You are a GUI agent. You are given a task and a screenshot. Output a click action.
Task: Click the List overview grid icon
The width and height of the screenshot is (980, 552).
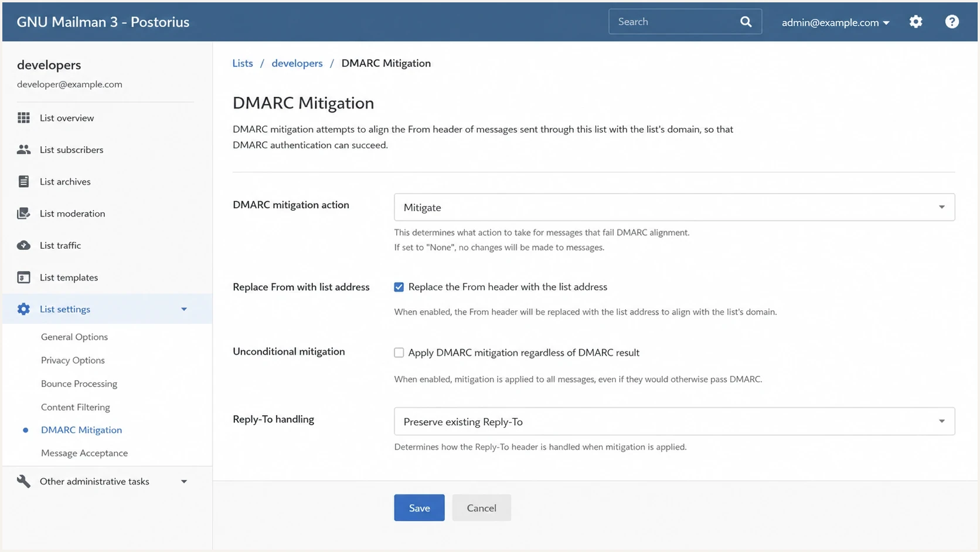click(x=23, y=118)
